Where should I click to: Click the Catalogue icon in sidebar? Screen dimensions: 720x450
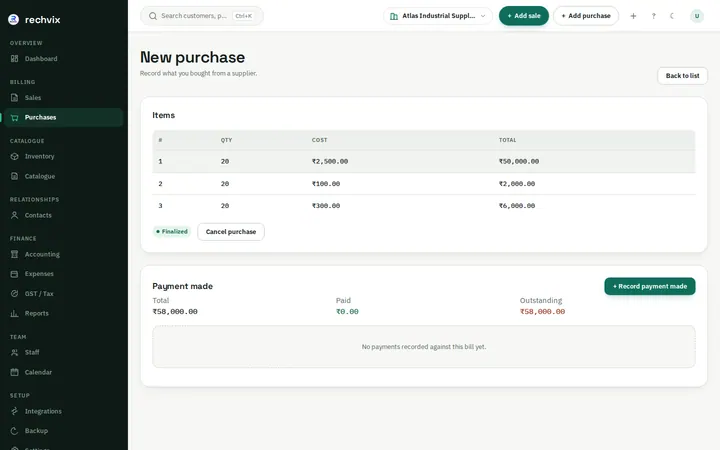(15, 176)
